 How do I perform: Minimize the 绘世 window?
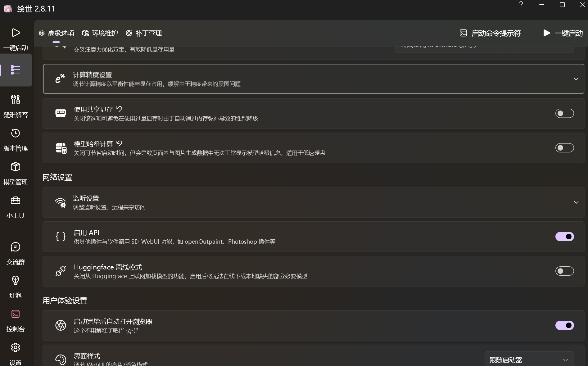(542, 5)
